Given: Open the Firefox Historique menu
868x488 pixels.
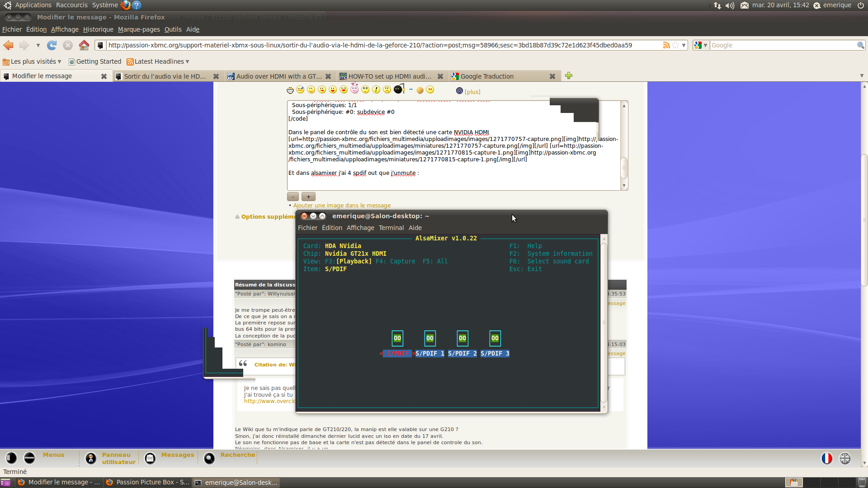Looking at the screenshot, I should [98, 29].
